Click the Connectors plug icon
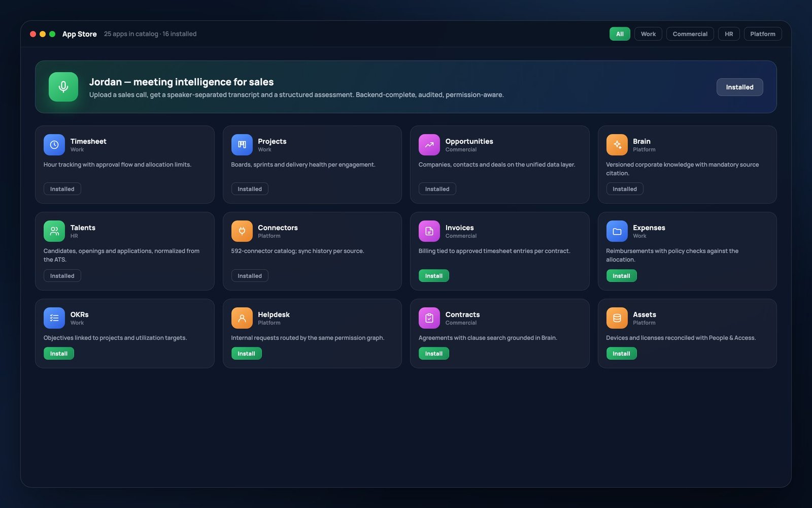Screen dimensions: 812x508 pyautogui.click(x=242, y=231)
